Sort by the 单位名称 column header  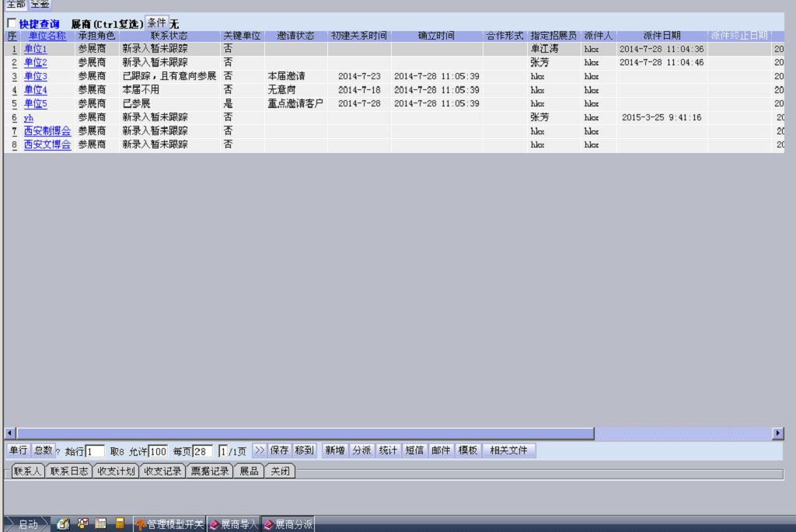click(47, 36)
